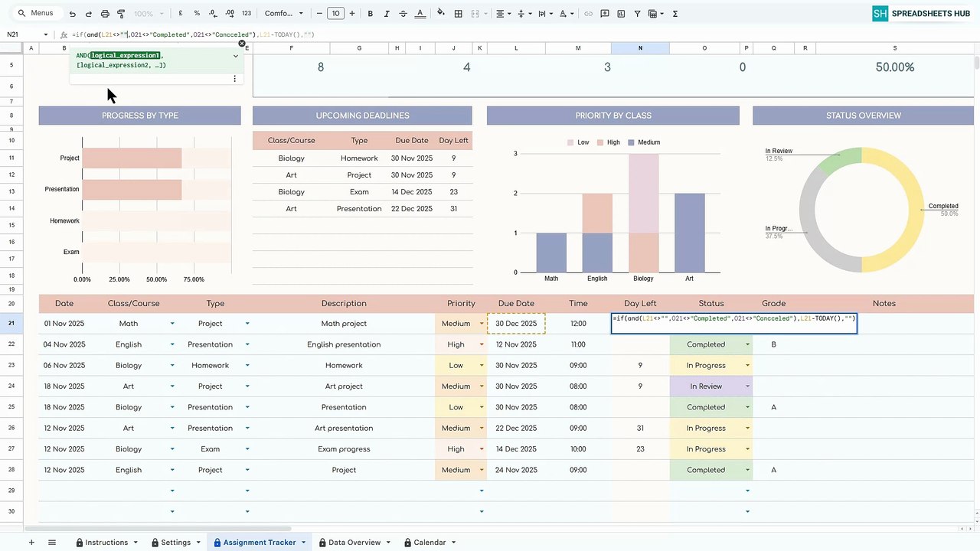Decrease decimal places
Screen dimensions: 980x551
[213, 14]
